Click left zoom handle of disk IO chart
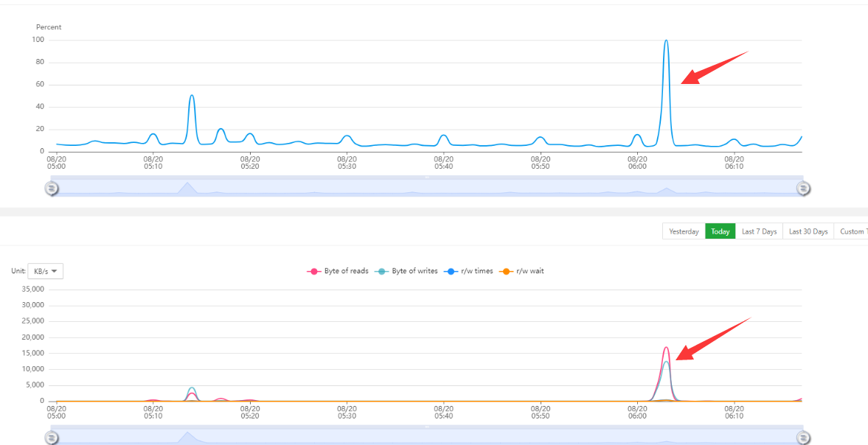 click(x=52, y=438)
